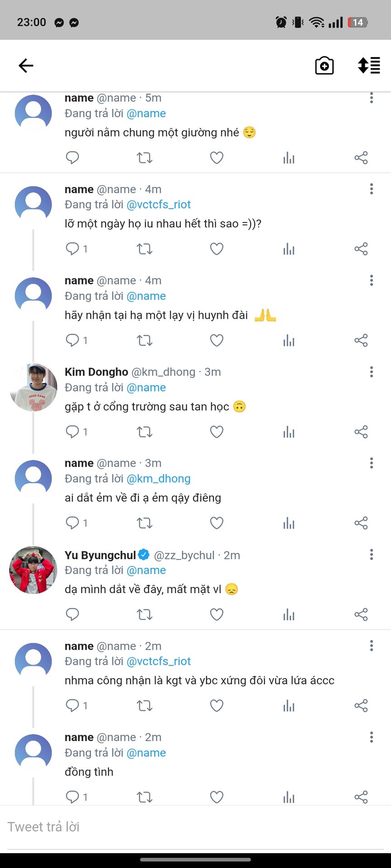
Task: Reply to Kim Dongho's tweet
Action: click(72, 432)
